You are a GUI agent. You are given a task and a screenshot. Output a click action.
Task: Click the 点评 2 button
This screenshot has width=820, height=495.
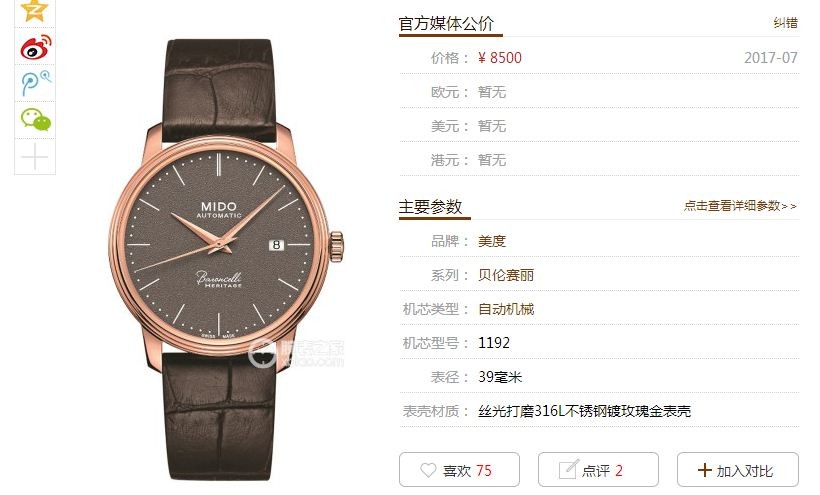[x=598, y=470]
